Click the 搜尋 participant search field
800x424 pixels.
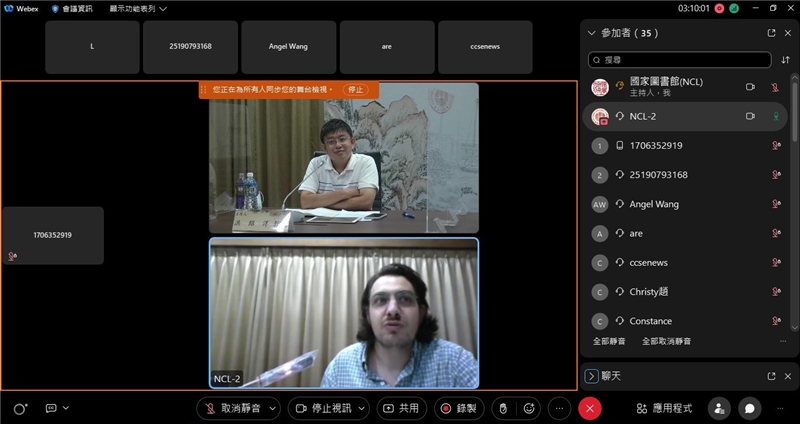coord(680,60)
